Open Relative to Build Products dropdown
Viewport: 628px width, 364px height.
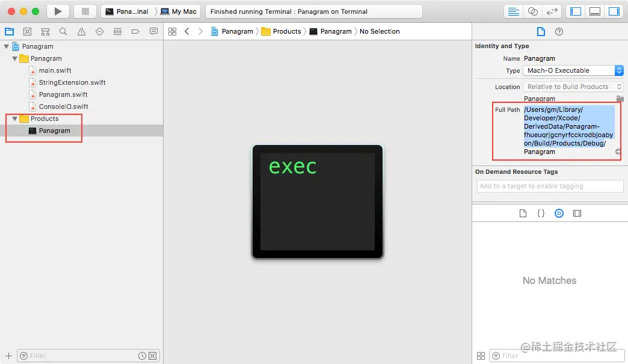pyautogui.click(x=573, y=87)
